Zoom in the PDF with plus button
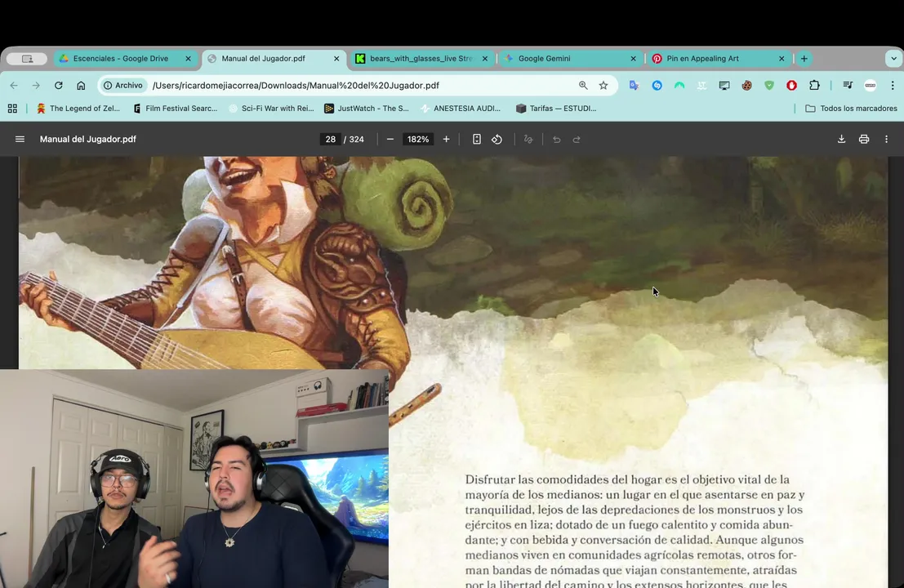Screen dimensions: 904x588 446,139
